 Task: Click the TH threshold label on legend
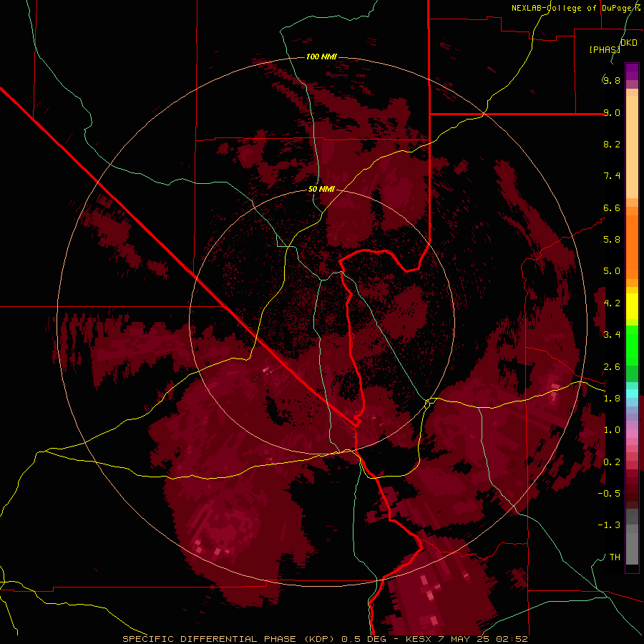click(615, 557)
